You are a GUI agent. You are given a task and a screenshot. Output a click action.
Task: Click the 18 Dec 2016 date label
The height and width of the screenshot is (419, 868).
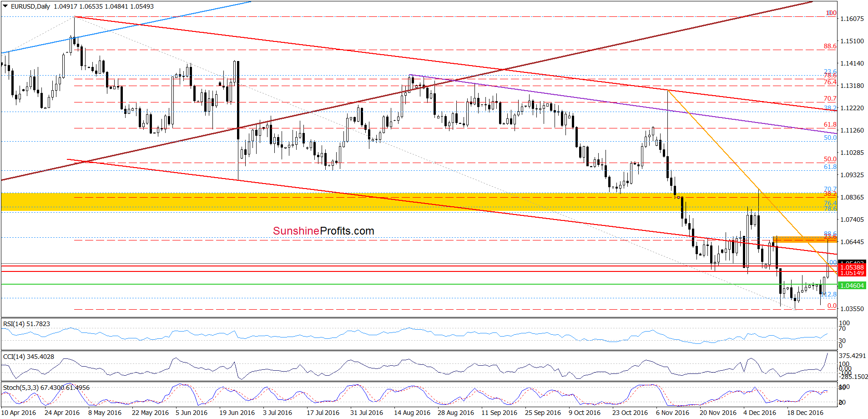pyautogui.click(x=805, y=413)
